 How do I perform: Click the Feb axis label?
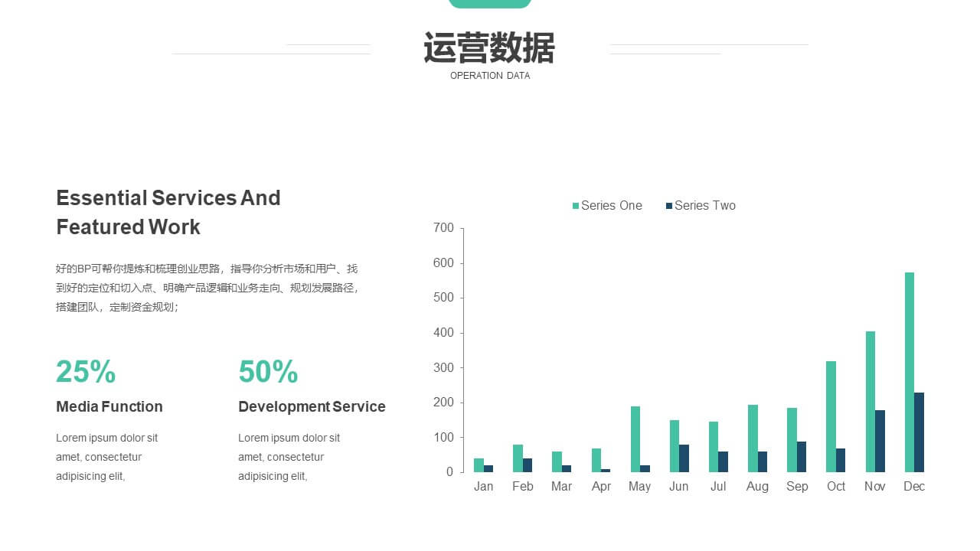click(523, 487)
